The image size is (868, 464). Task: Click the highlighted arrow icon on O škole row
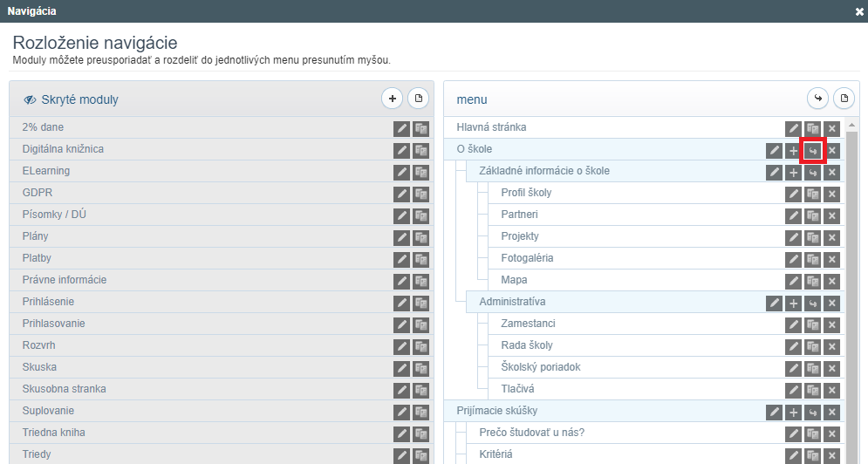(x=813, y=151)
